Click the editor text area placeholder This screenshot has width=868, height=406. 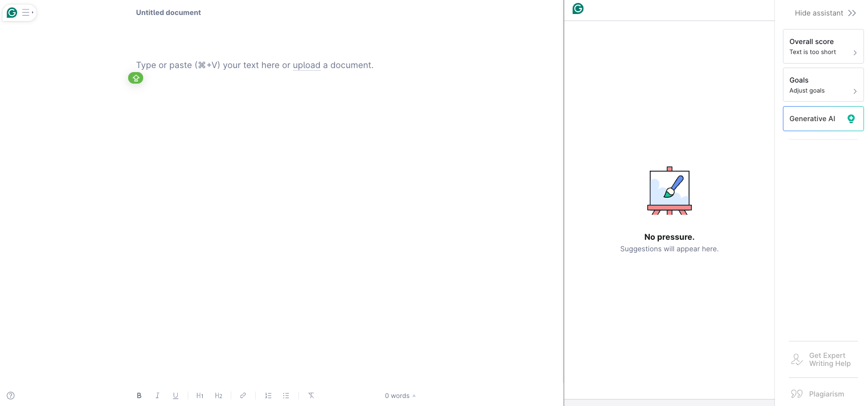click(255, 65)
